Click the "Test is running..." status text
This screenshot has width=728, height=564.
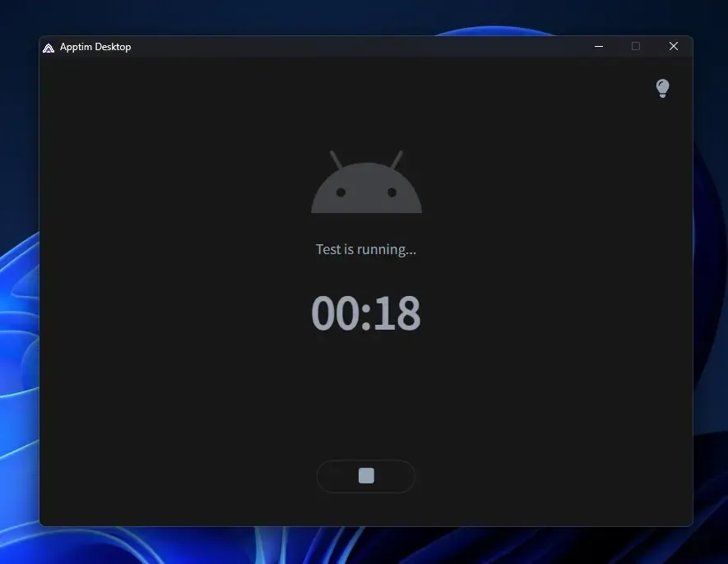(x=366, y=249)
